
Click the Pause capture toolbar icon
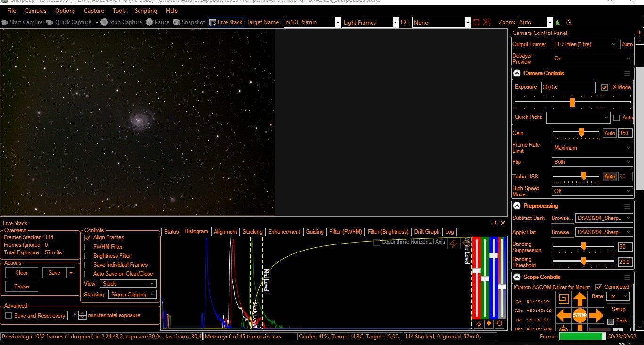[x=149, y=22]
